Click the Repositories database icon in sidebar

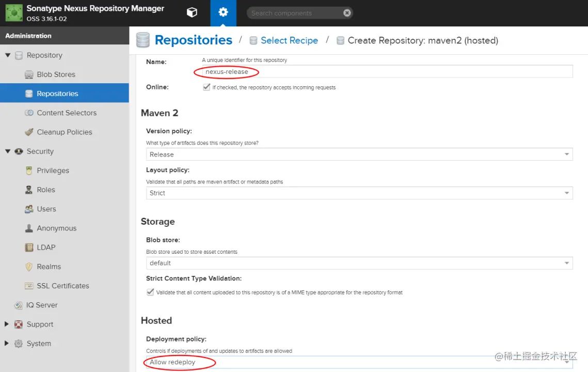click(29, 94)
